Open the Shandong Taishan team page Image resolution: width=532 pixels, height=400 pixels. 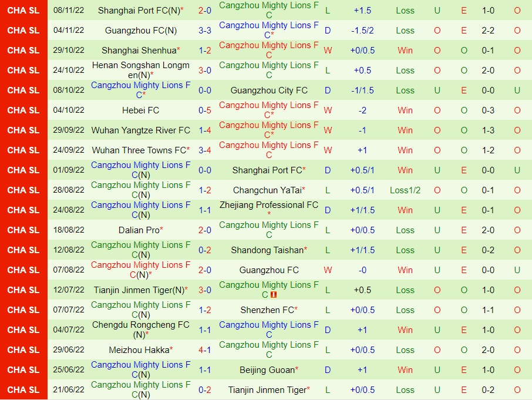tap(268, 250)
